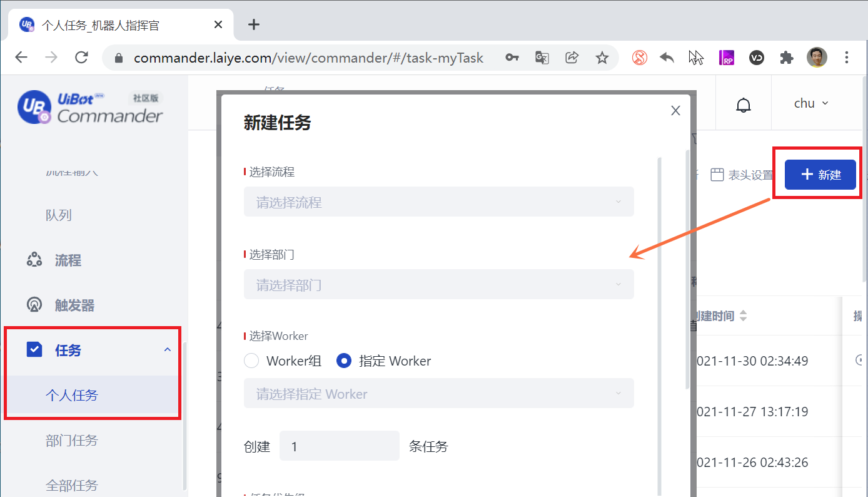This screenshot has height=497, width=868.
Task: Collapse the 任务 sidebar menu
Action: click(x=167, y=350)
